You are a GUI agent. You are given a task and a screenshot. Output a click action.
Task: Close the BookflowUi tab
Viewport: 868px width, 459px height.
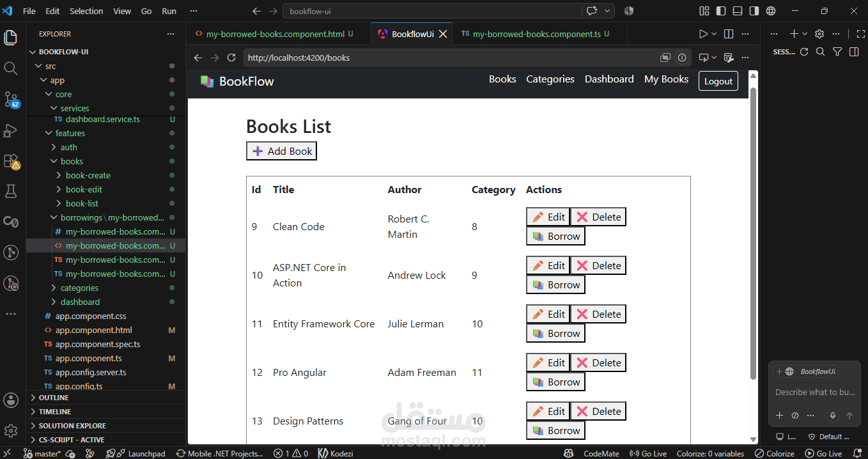click(x=442, y=34)
